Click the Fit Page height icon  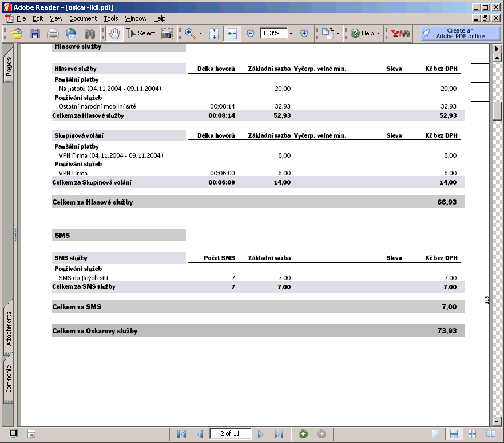(x=214, y=34)
